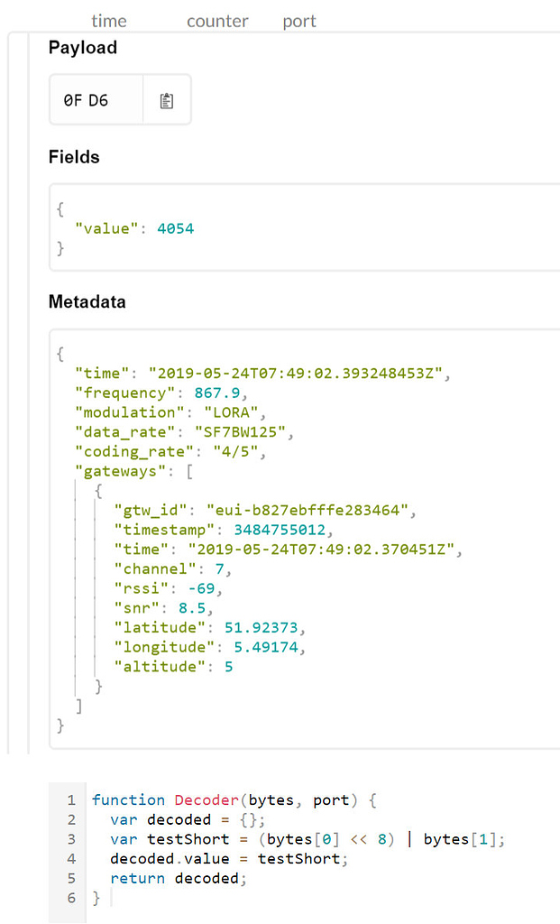Click the counter column header
560x924 pixels.
(217, 22)
